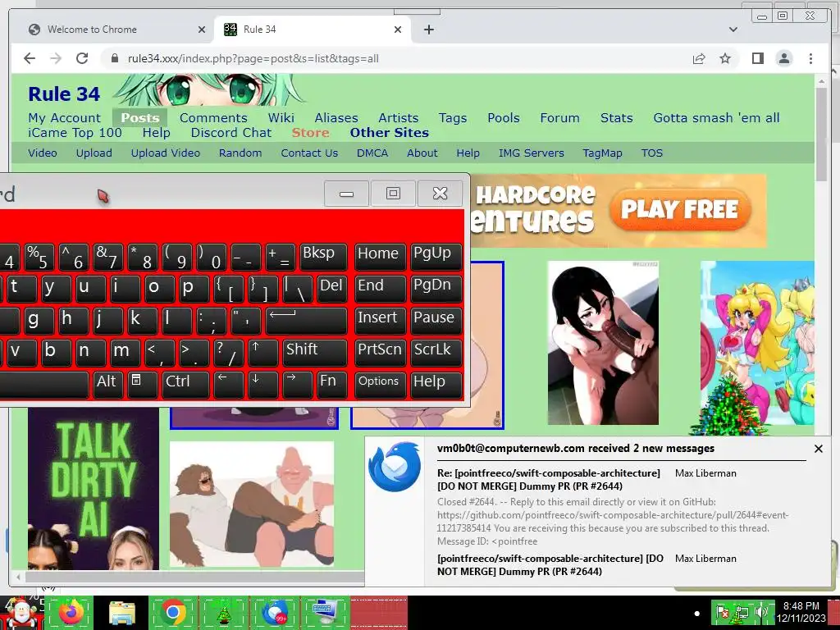Select the Posts navigation tab
840x630 pixels.
pyautogui.click(x=139, y=118)
